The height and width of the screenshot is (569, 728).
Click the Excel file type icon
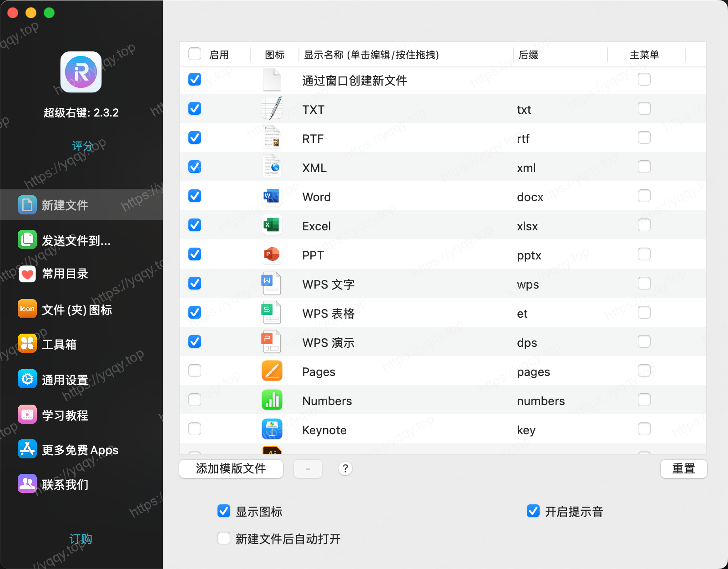coord(272,225)
